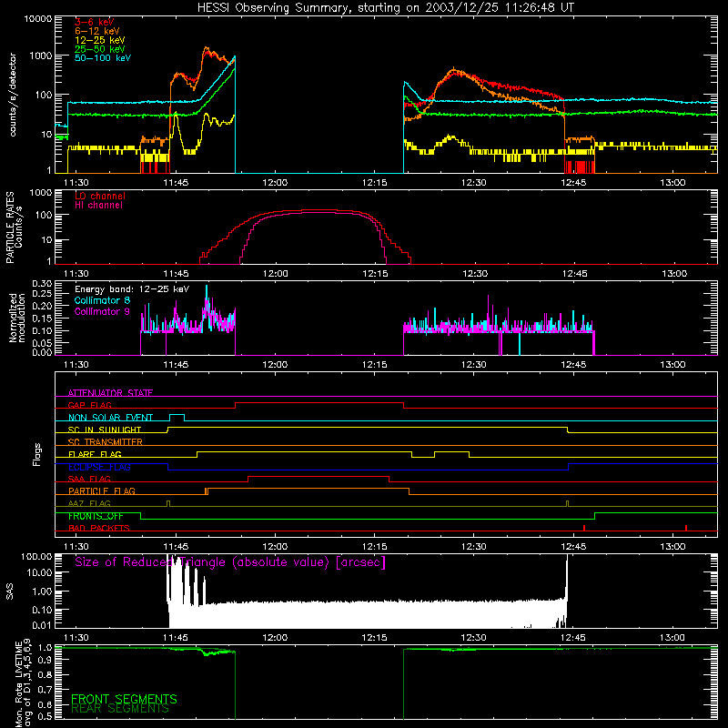Select the 25-50 keV legend label
Image resolution: width=728 pixels, height=728 pixels.
tap(99, 49)
